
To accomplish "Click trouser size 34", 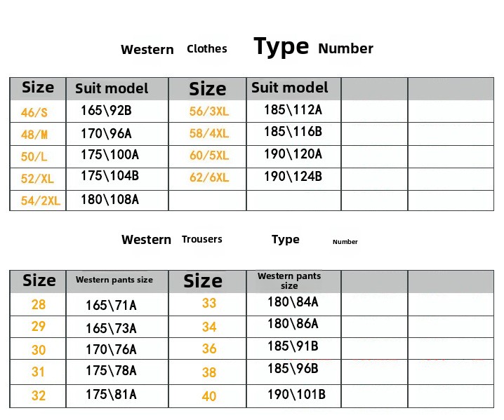I will tap(209, 327).
